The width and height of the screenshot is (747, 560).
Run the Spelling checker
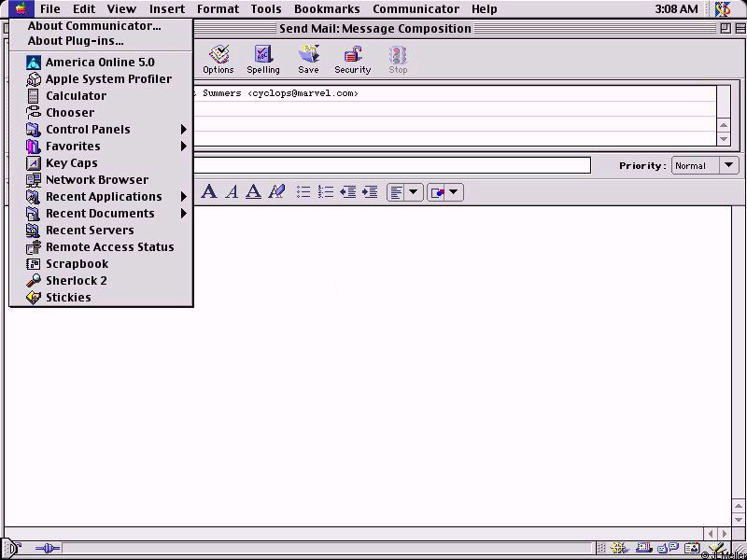[263, 60]
